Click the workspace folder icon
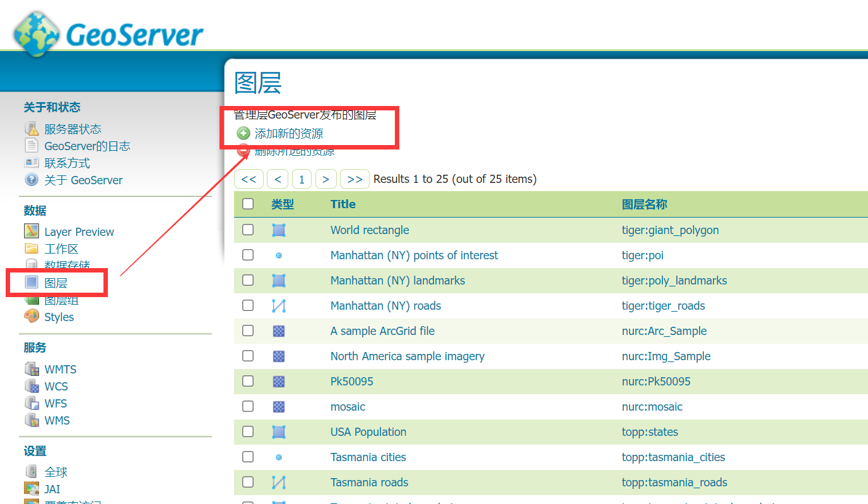The image size is (868, 504). pyautogui.click(x=32, y=249)
